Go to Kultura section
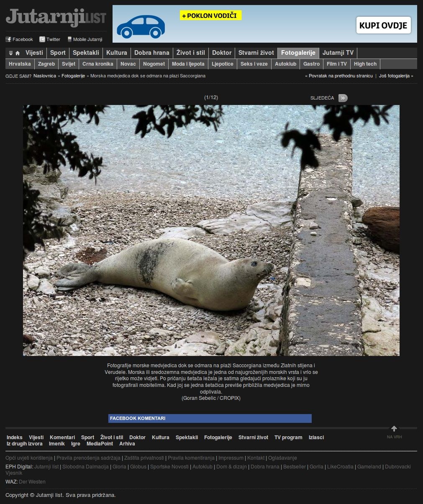 pos(117,53)
